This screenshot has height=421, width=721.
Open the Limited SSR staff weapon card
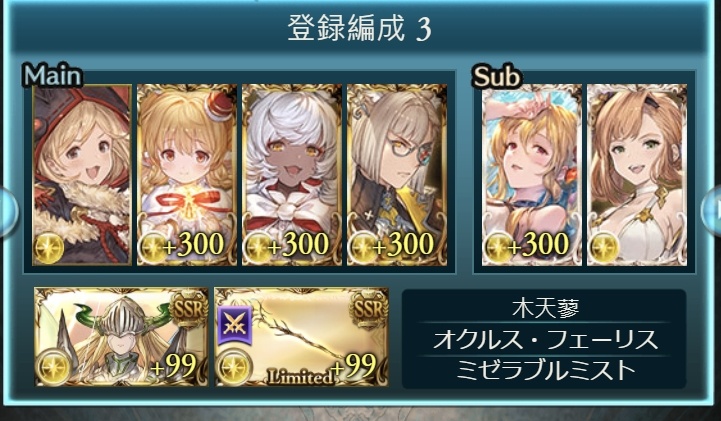[x=302, y=337]
